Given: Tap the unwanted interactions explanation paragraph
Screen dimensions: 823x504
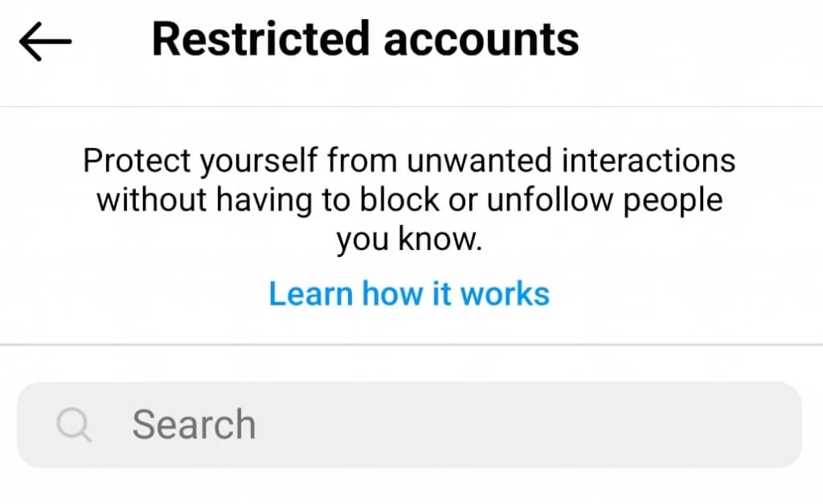Looking at the screenshot, I should [408, 199].
